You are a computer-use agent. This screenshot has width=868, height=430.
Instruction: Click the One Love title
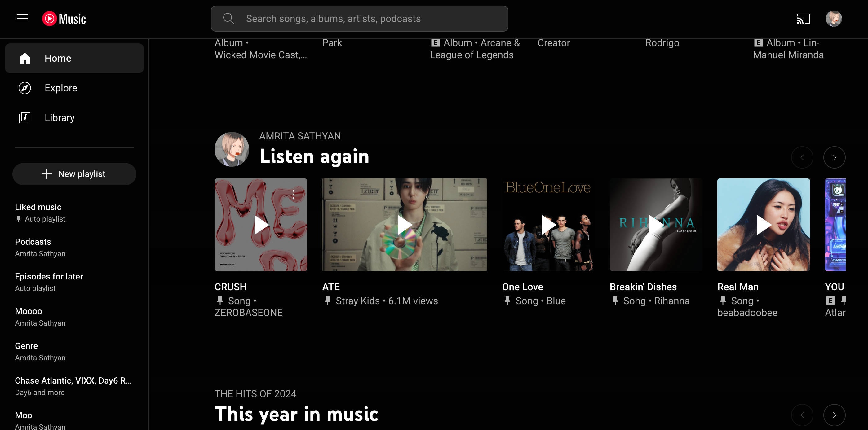pyautogui.click(x=522, y=287)
